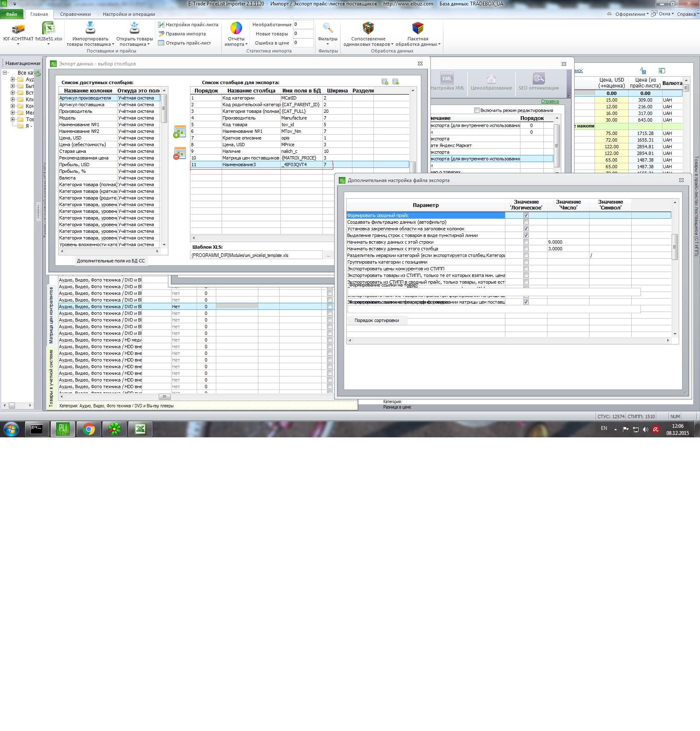Click the add-column-to-export icon with green plus
Image resolution: width=700 pixels, height=731 pixels.
pos(179,132)
